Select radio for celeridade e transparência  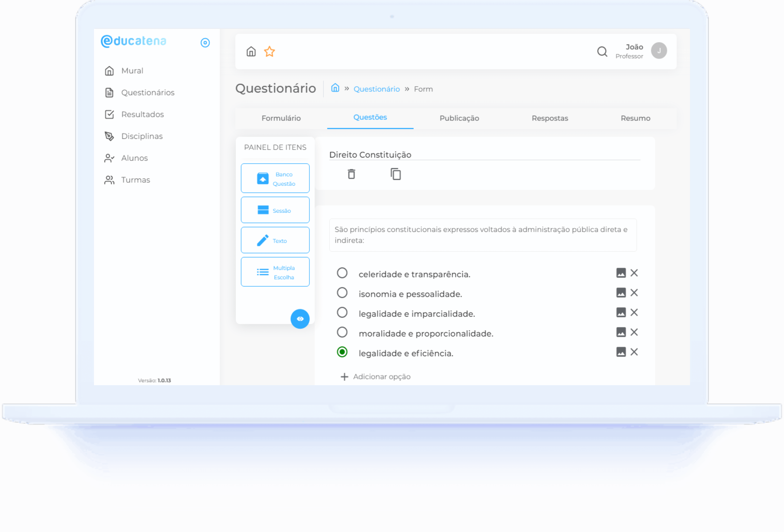click(x=342, y=273)
